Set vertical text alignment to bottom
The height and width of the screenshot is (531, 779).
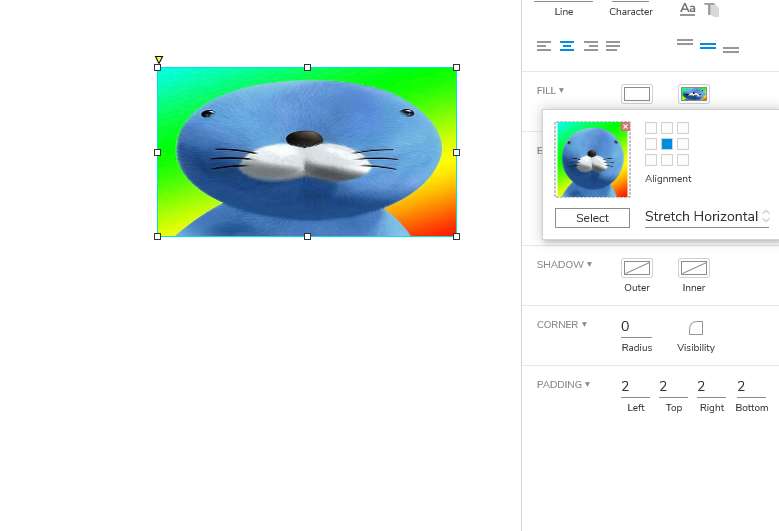click(731, 50)
